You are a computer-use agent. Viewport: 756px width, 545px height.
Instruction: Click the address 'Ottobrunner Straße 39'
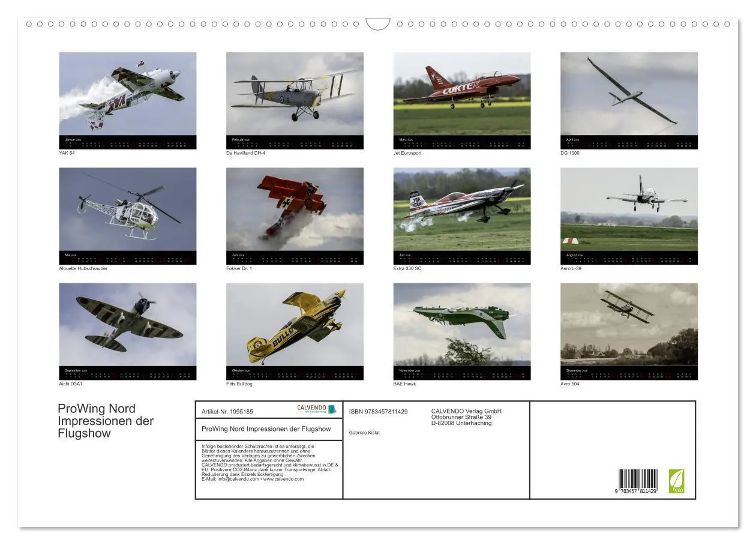[x=461, y=417]
